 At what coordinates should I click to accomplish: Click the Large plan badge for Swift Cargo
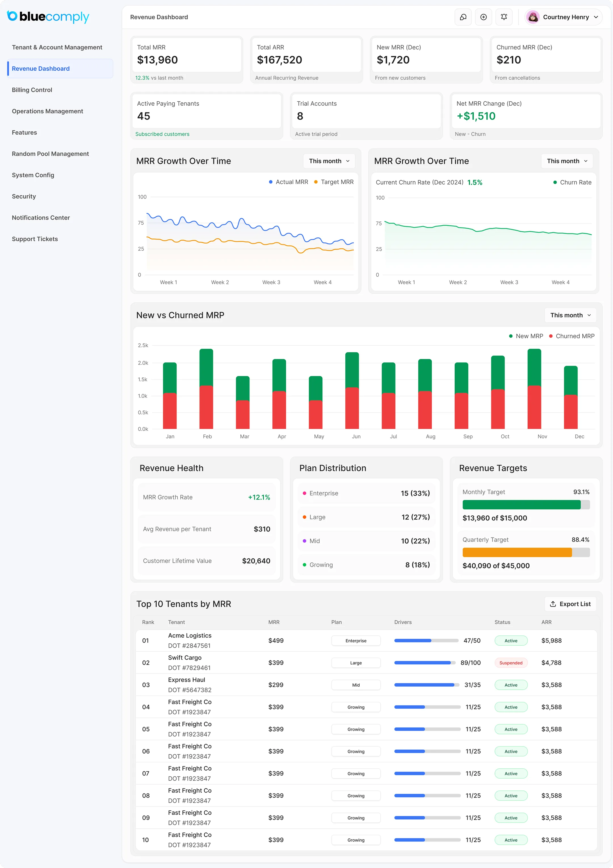(356, 663)
